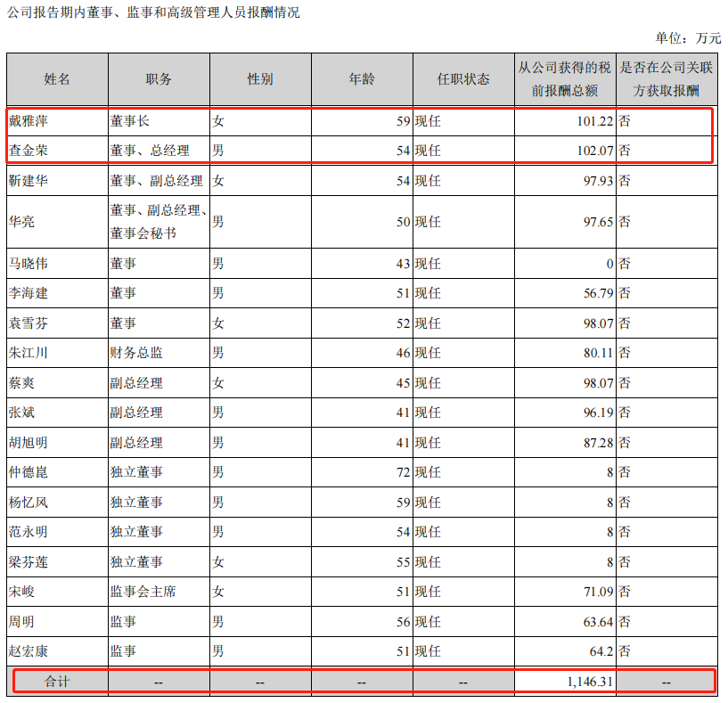Click the age value 46
This screenshot has height=703, width=728.
coord(403,353)
